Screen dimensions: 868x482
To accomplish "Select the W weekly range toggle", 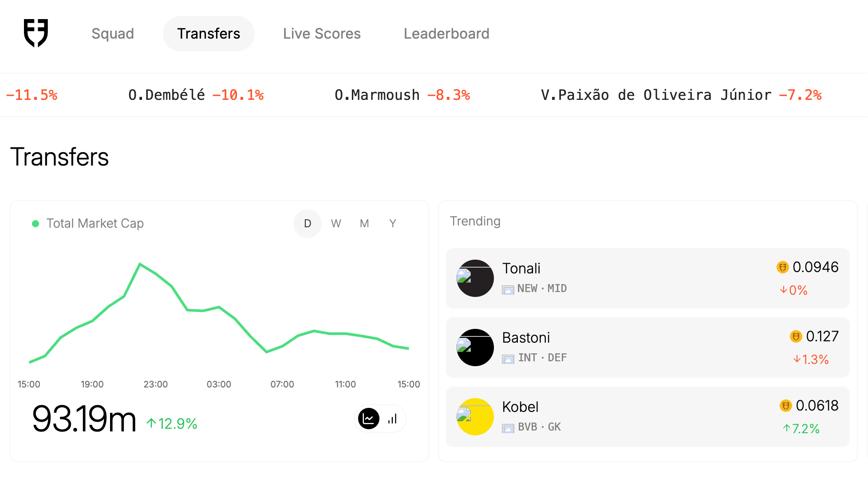I will (336, 224).
